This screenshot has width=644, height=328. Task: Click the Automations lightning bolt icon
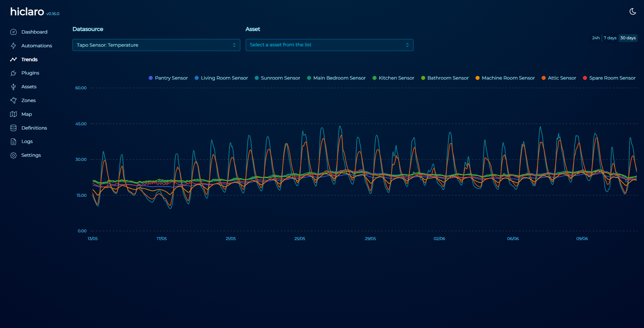(13, 46)
